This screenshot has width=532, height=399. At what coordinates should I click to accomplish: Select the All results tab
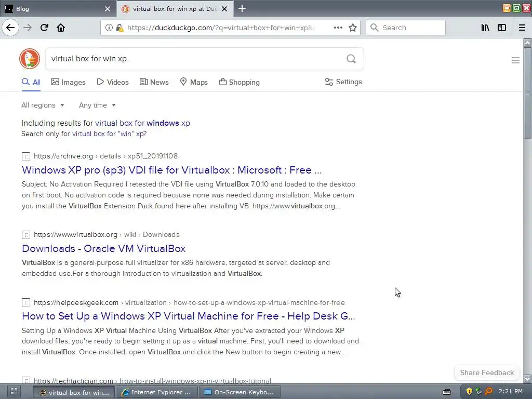tap(31, 82)
